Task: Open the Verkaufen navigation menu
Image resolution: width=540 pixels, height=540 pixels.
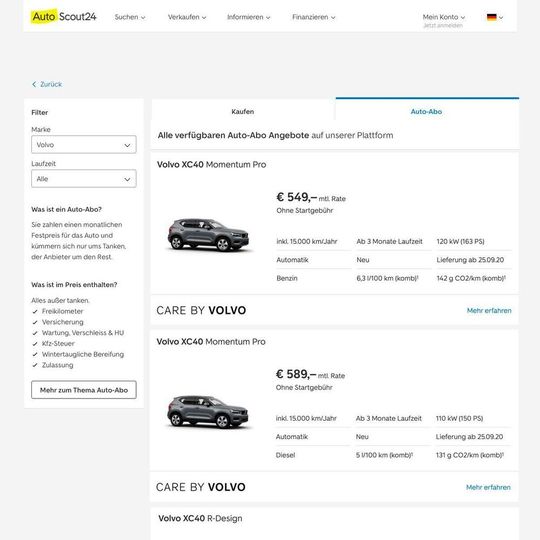Action: click(187, 17)
